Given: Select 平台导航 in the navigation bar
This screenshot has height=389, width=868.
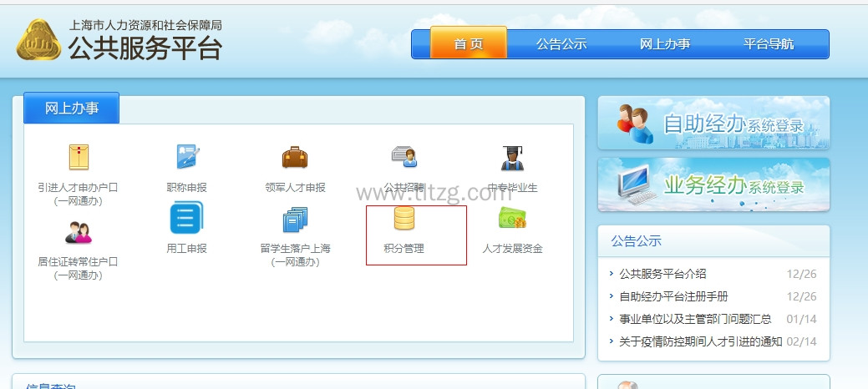Looking at the screenshot, I should pos(768,44).
